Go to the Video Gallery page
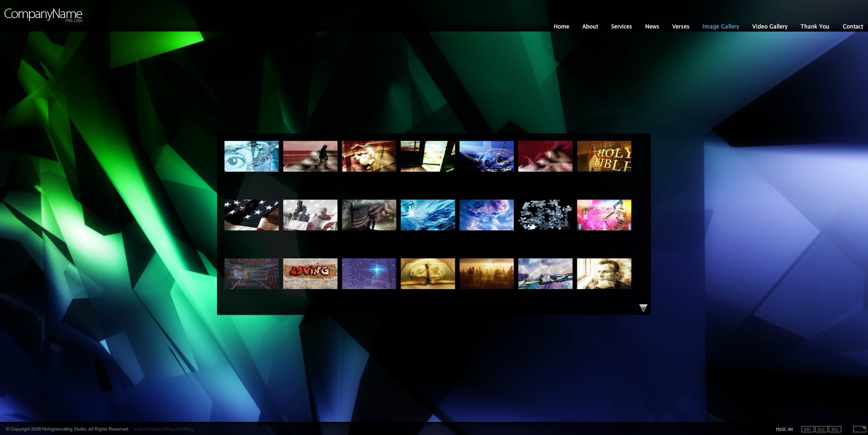Viewport: 868px width, 435px height. (x=769, y=27)
